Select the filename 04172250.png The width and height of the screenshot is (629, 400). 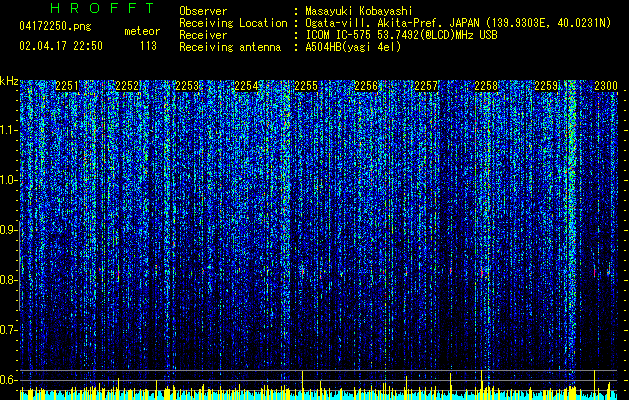click(x=55, y=26)
